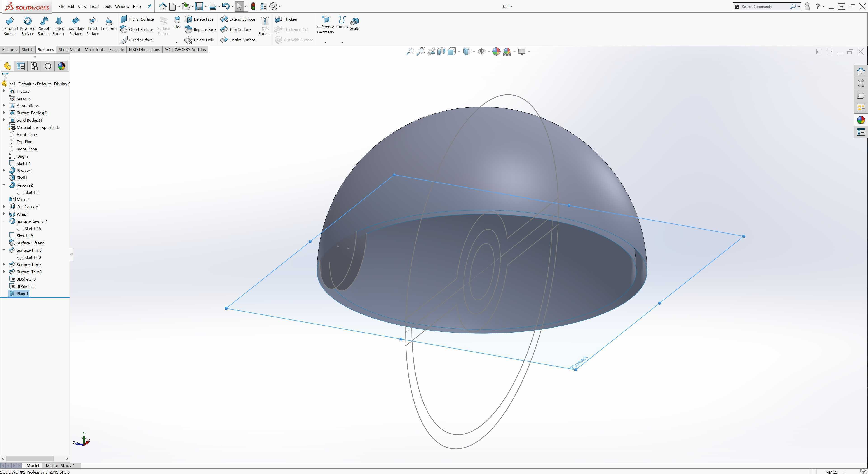Select the Extruded Surface tool

(10, 26)
